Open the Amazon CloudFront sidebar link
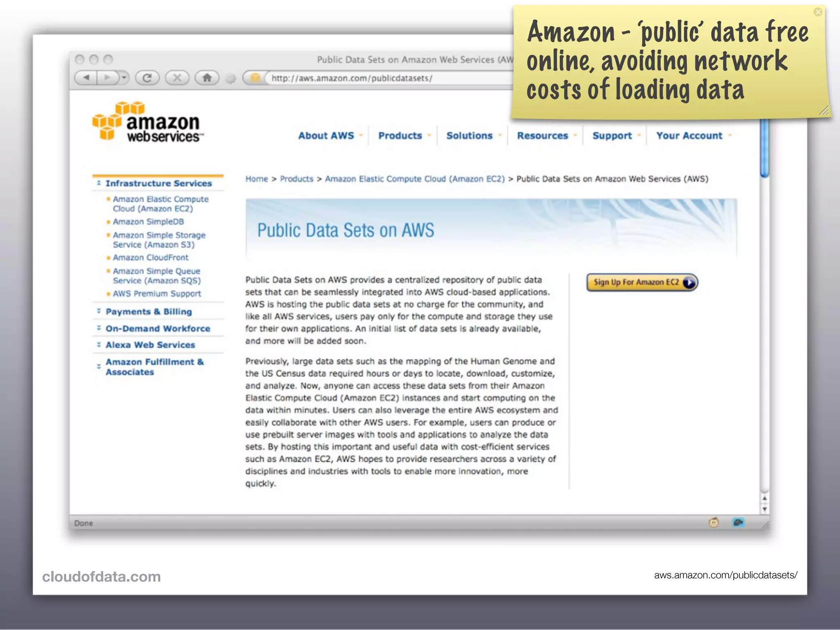 [151, 258]
